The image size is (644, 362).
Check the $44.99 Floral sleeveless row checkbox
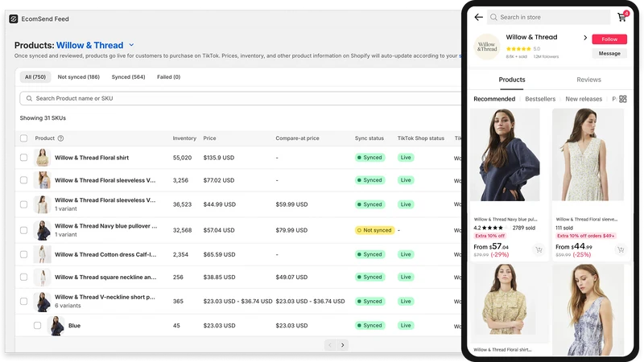coord(24,204)
